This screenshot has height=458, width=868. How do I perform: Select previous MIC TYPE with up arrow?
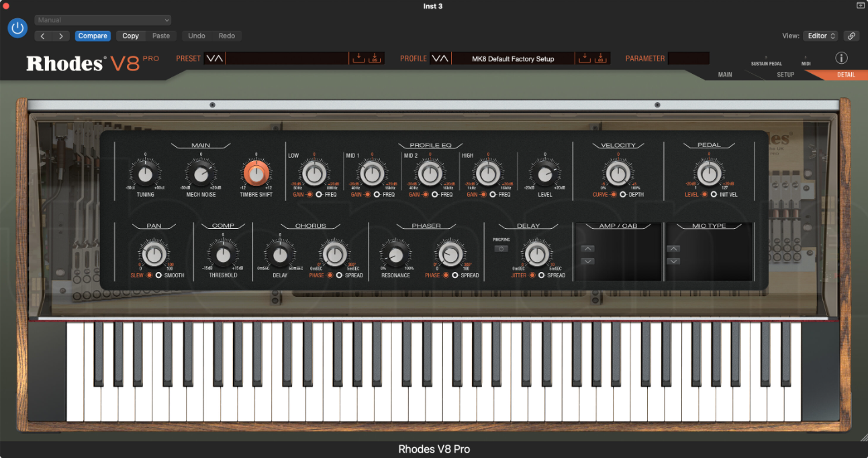(673, 248)
